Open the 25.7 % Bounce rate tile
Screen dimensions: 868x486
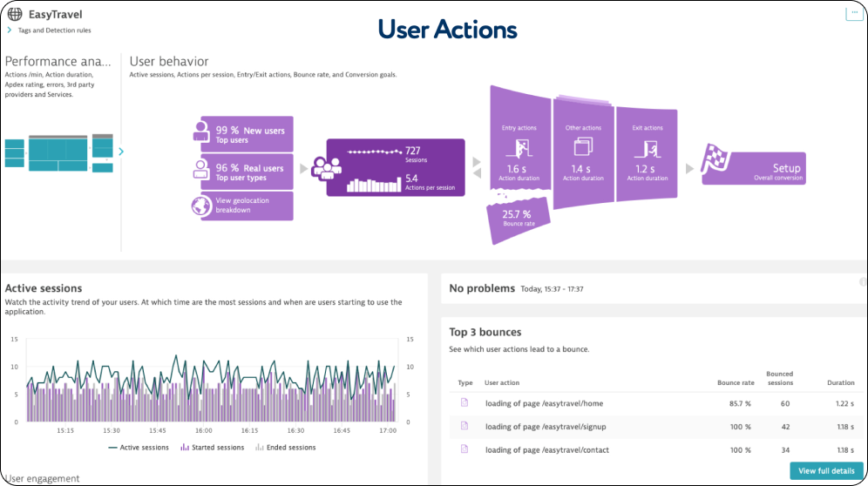[519, 217]
